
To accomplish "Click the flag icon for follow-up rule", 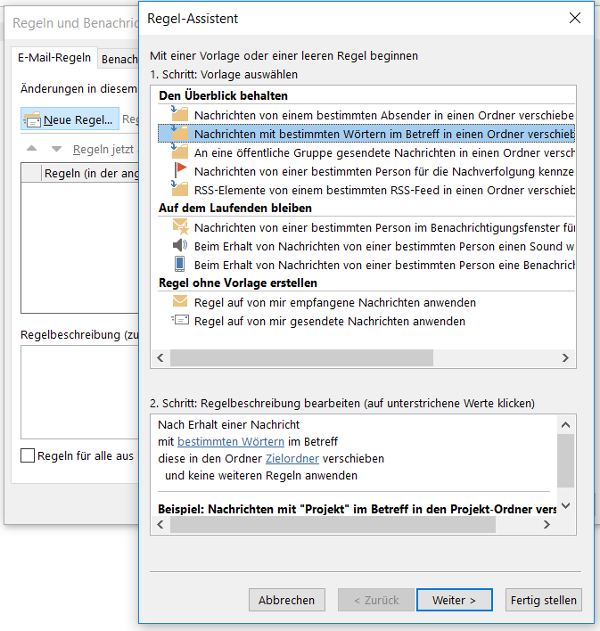I will [179, 171].
